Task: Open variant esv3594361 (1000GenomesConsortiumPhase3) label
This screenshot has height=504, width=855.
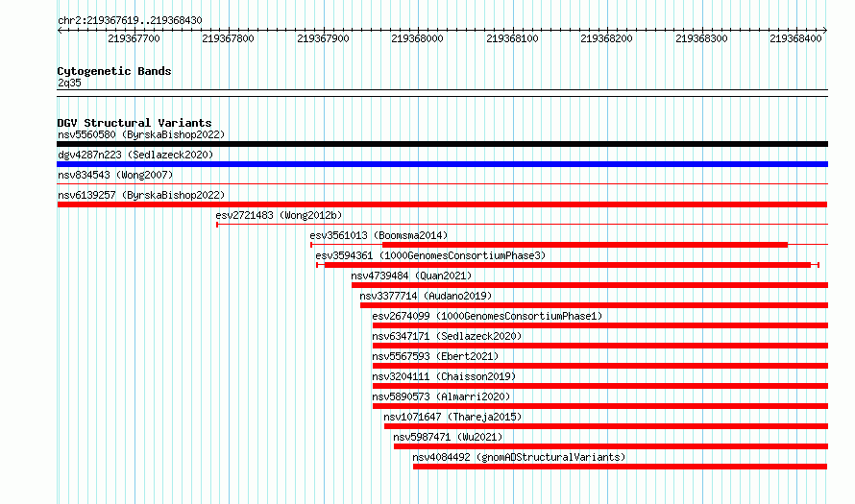Action: [x=430, y=255]
